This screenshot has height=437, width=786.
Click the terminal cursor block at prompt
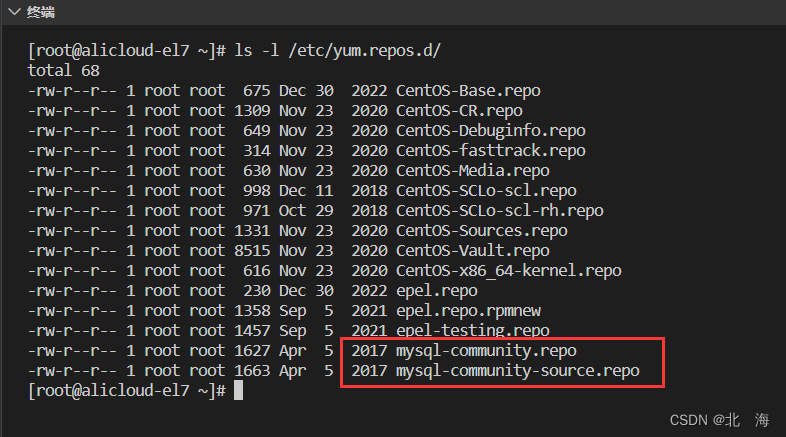pyautogui.click(x=239, y=390)
